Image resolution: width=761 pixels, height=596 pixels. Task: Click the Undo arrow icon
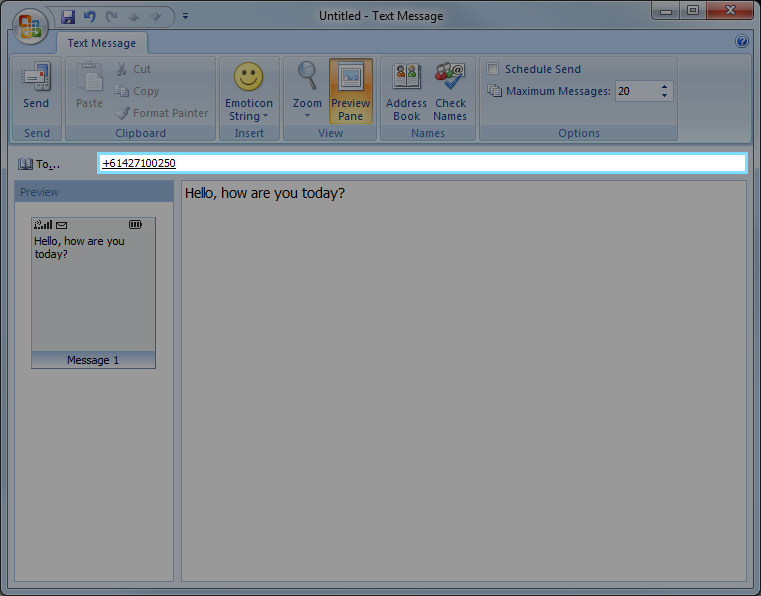point(90,16)
